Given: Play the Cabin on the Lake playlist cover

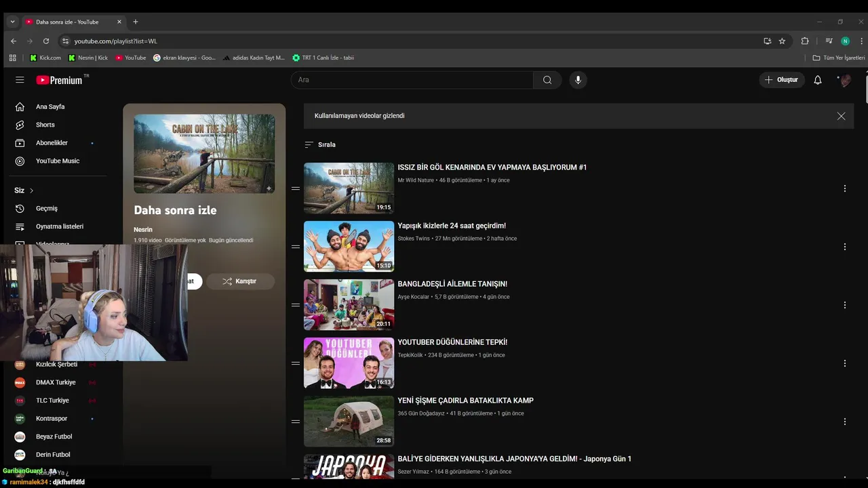Looking at the screenshot, I should tap(204, 154).
